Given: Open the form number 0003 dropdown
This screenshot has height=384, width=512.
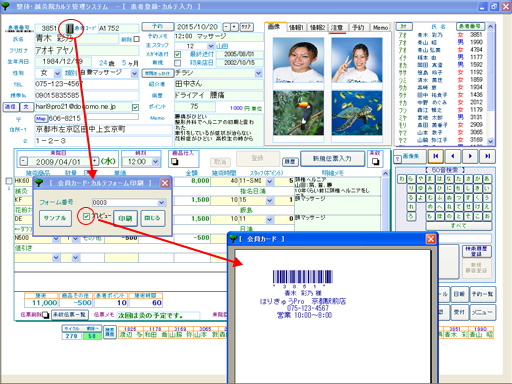Looking at the screenshot, I should [x=162, y=202].
